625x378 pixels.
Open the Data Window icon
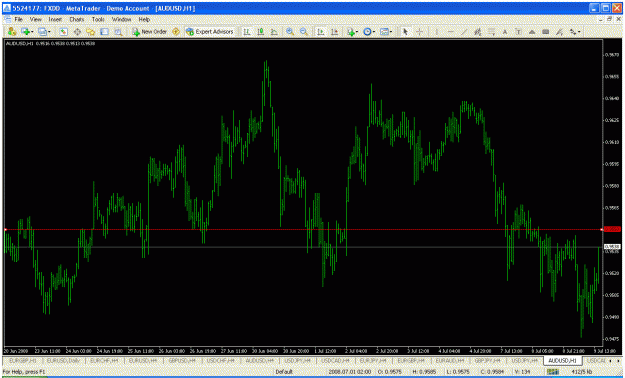[x=77, y=32]
